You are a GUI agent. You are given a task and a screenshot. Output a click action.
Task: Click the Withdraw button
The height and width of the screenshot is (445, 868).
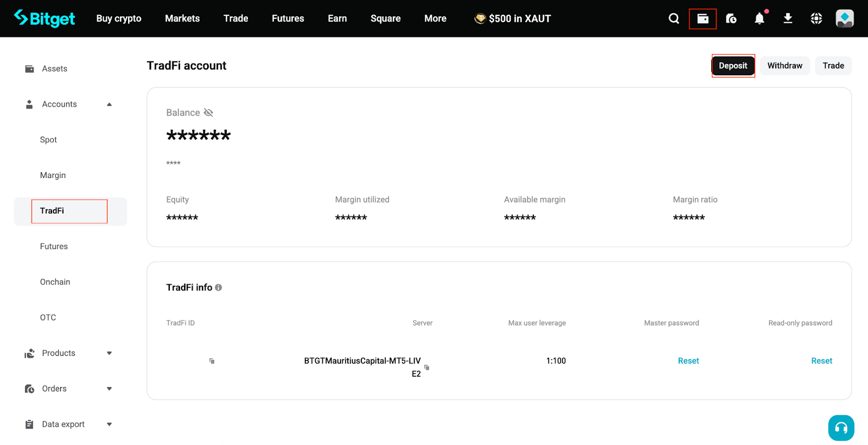point(785,66)
